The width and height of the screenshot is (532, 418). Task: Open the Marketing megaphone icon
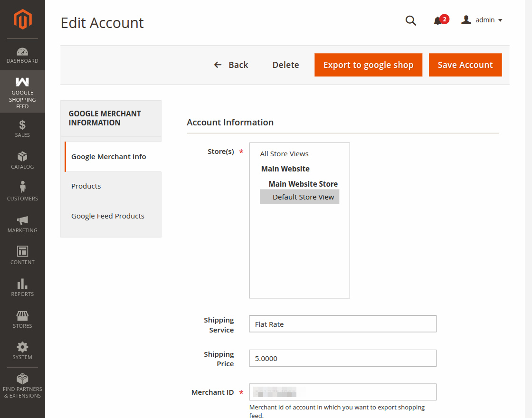(x=22, y=220)
